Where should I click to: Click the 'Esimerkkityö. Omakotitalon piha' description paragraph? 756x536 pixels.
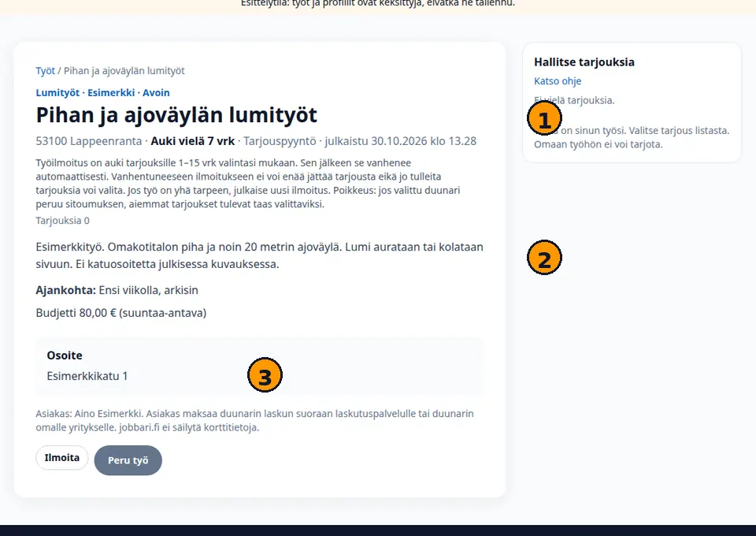pos(259,255)
